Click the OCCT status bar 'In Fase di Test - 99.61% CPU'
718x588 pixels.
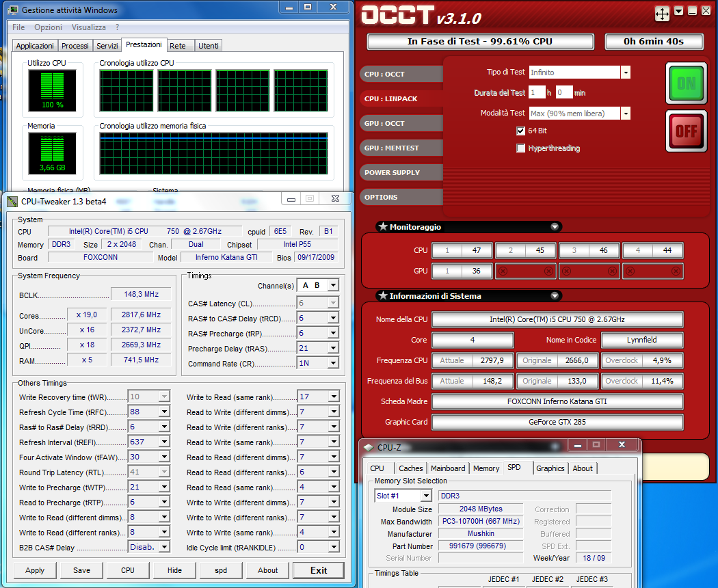click(480, 42)
